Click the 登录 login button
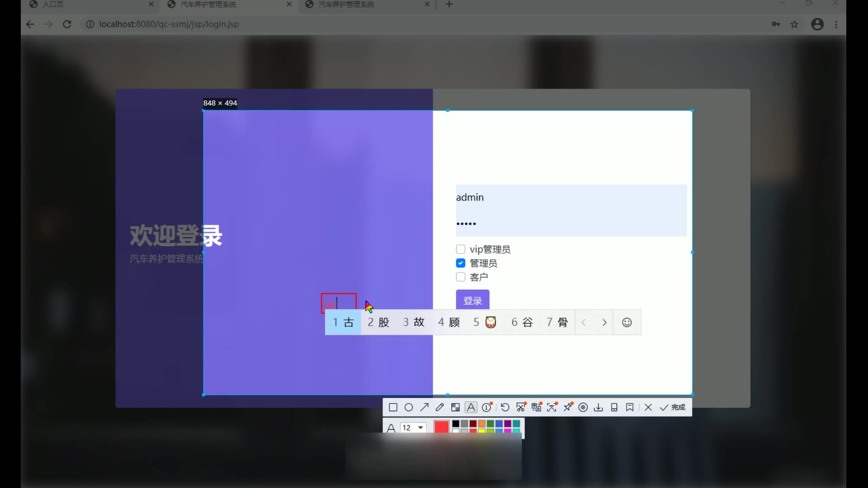This screenshot has height=488, width=868. (x=472, y=300)
